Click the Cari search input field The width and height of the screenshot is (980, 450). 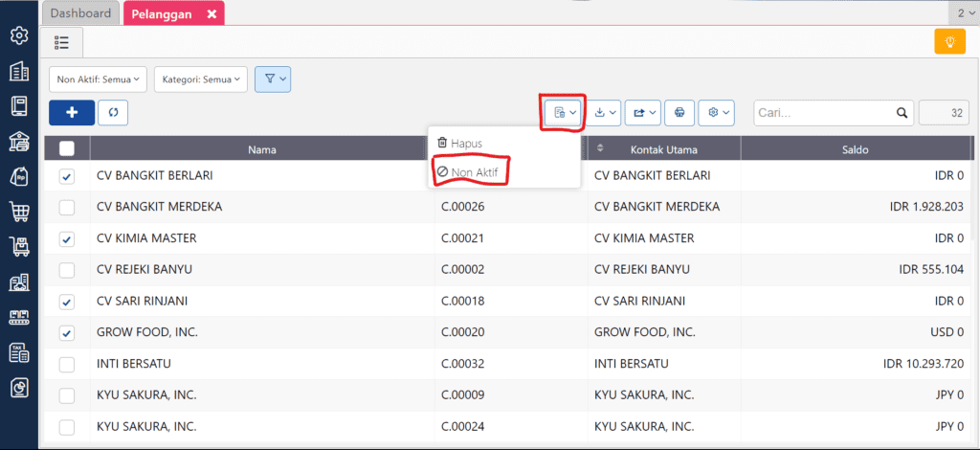point(823,112)
